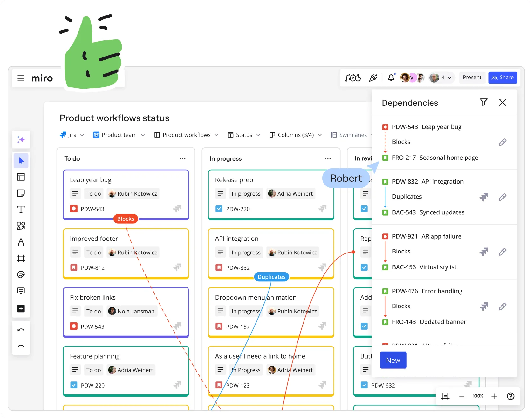Viewport: 532px width, 418px height.
Task: Open the Leap year bug card
Action: (126, 195)
